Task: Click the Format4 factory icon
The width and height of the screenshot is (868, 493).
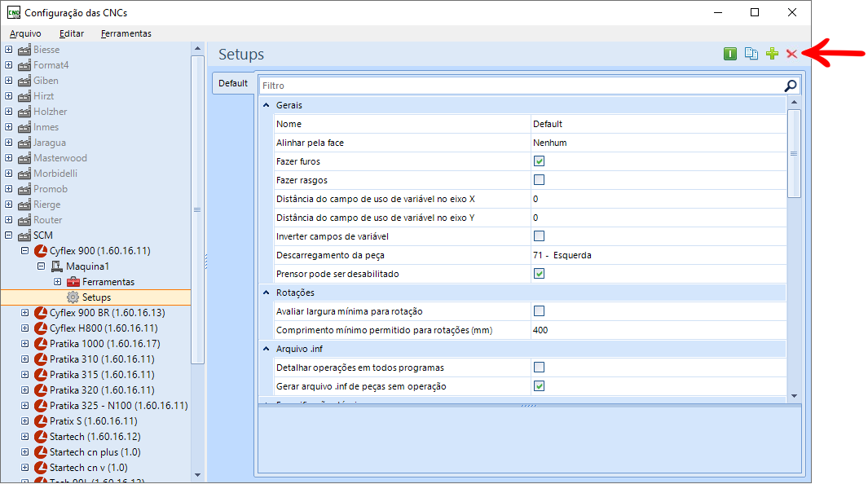Action: click(24, 65)
